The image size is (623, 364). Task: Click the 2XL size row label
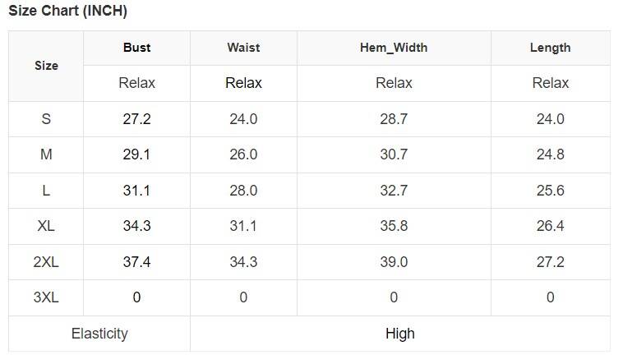46,262
